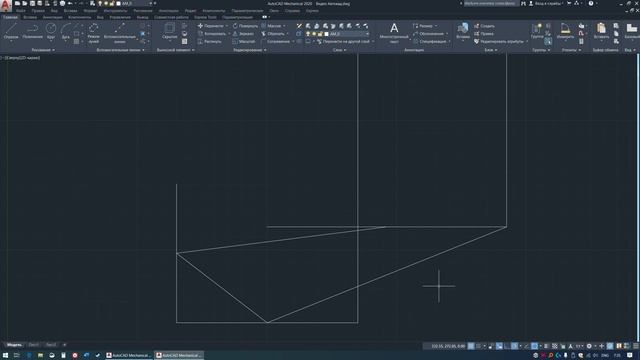Click the Сопряжение (fillet) tool
The image size is (640, 360).
point(276,41)
